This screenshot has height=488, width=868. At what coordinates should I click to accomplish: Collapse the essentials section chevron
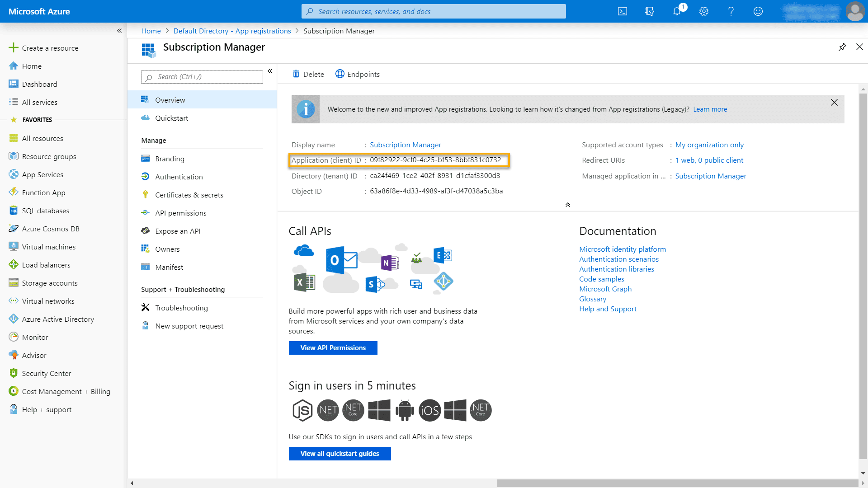click(568, 205)
